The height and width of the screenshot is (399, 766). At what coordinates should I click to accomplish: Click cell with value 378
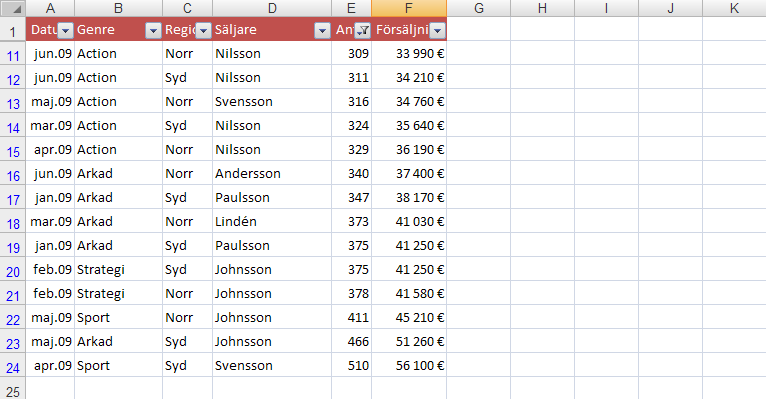[351, 293]
